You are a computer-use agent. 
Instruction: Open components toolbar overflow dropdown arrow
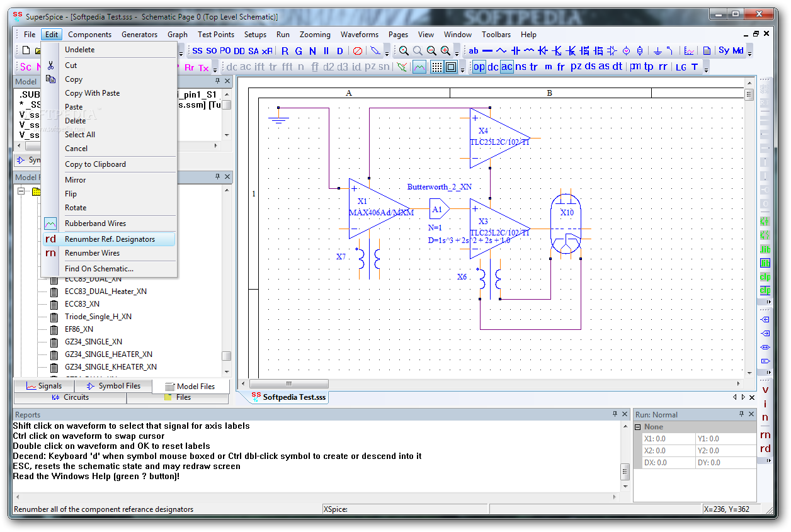(749, 53)
